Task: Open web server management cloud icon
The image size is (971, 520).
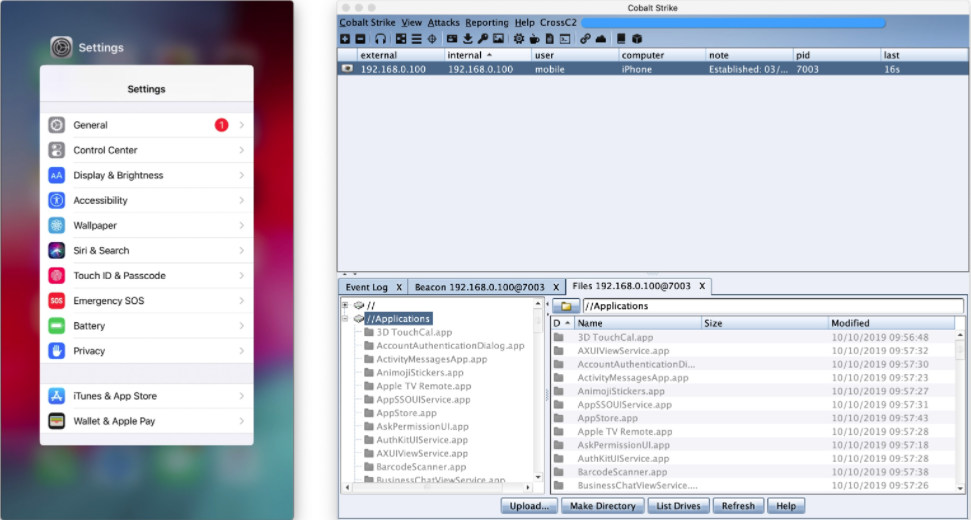Action: (601, 39)
